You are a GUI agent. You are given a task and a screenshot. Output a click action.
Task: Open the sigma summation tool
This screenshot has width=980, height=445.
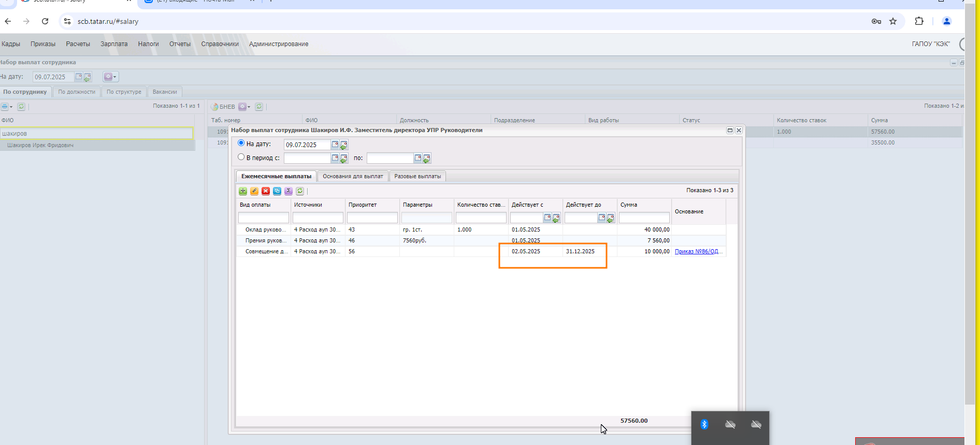pyautogui.click(x=289, y=191)
